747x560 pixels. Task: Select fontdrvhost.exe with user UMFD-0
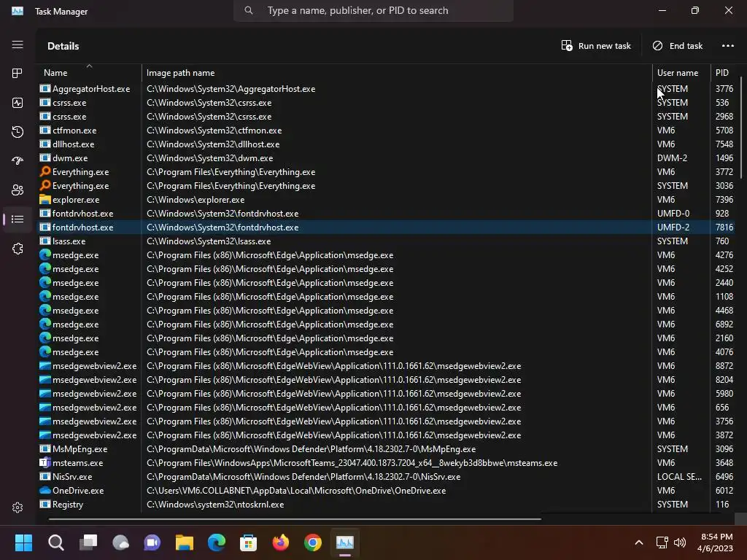tap(388, 214)
